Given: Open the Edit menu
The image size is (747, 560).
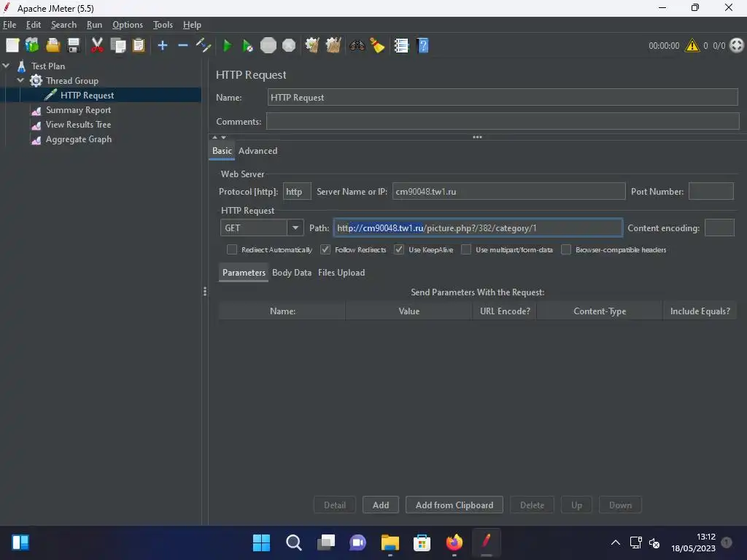Looking at the screenshot, I should [34, 25].
